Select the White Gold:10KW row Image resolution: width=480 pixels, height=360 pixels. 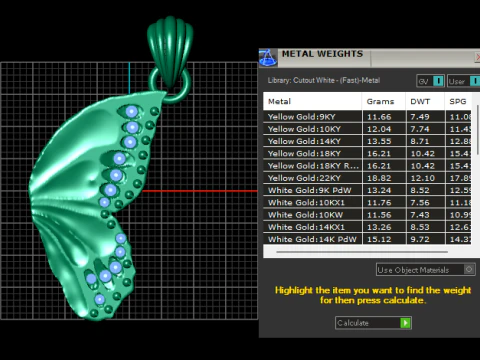coord(367,215)
